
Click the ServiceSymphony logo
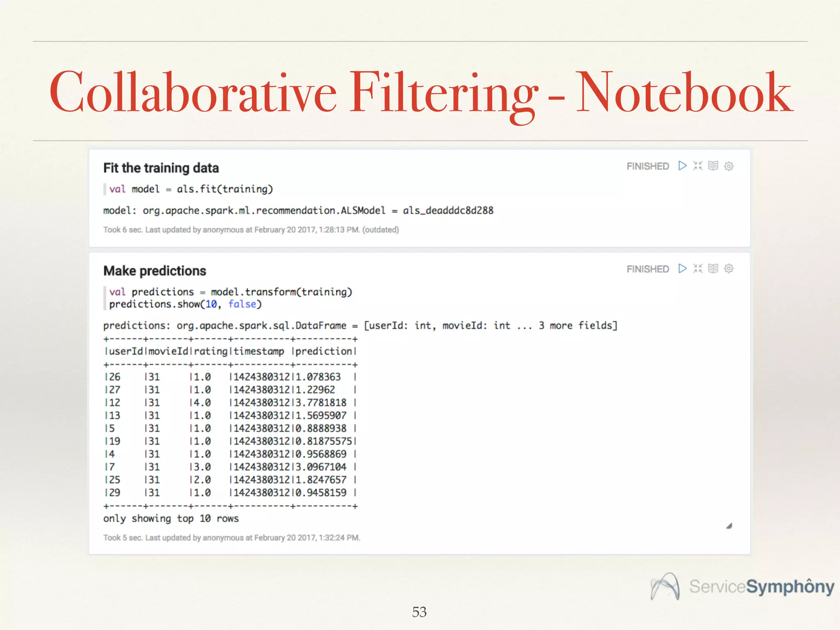[x=742, y=587]
